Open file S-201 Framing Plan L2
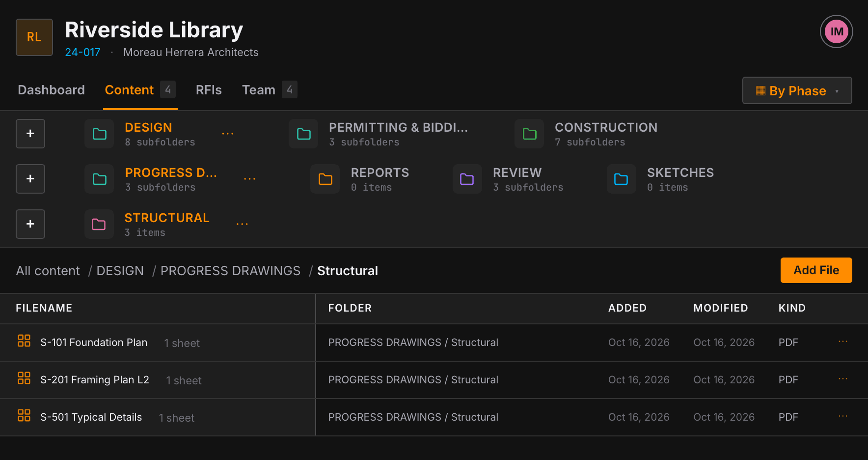Screen dimensions: 868x460 click(x=94, y=380)
